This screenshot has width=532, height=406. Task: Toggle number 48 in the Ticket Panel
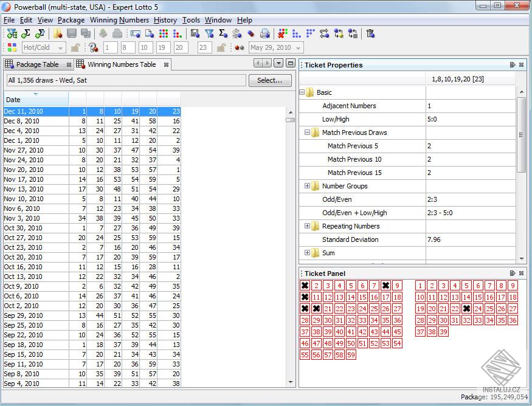point(328,343)
